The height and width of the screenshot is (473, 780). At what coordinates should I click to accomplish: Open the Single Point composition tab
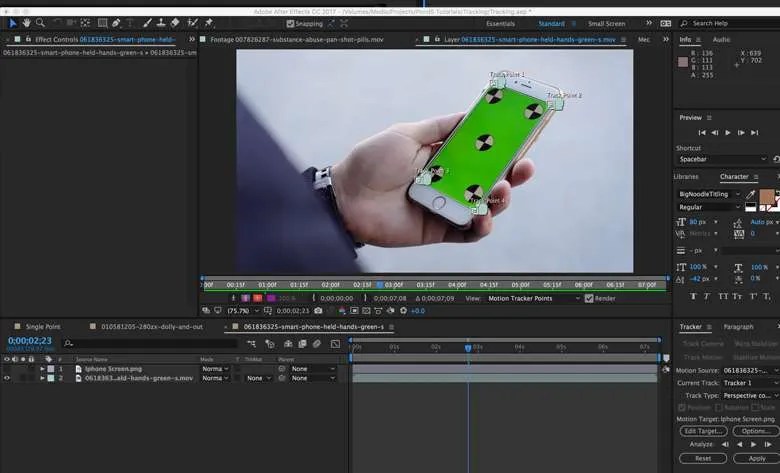pos(43,327)
